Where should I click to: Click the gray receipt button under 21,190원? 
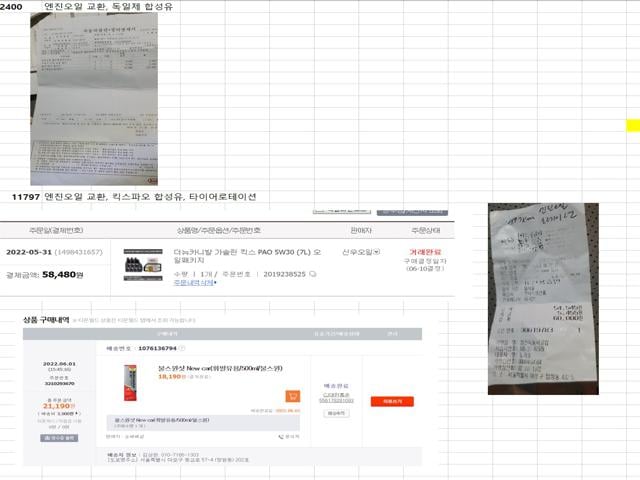59,438
